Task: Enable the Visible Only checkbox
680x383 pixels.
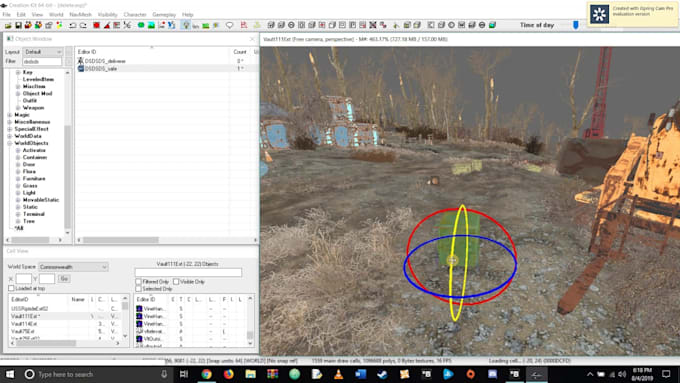Action: pyautogui.click(x=176, y=282)
